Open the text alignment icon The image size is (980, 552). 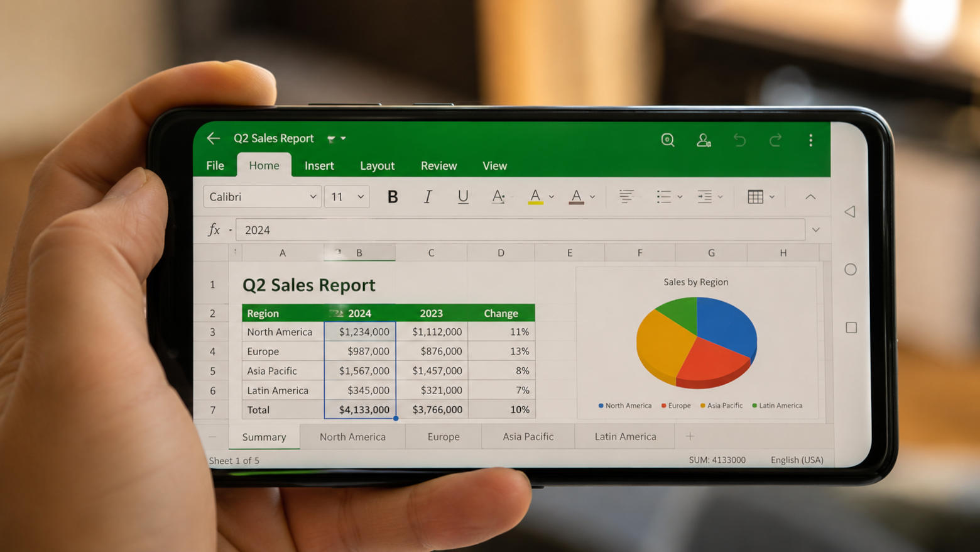[x=626, y=197]
